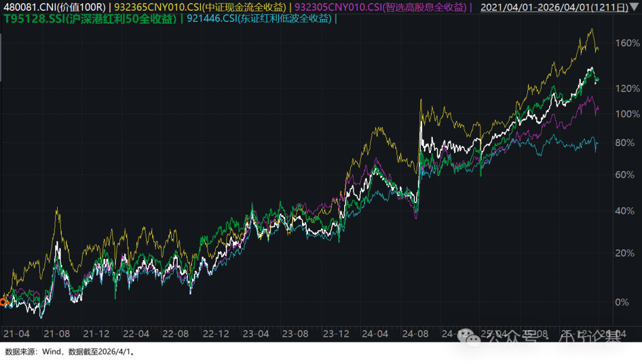Select the white 480081.CNI legend label
The width and height of the screenshot is (642, 364).
pyautogui.click(x=55, y=8)
